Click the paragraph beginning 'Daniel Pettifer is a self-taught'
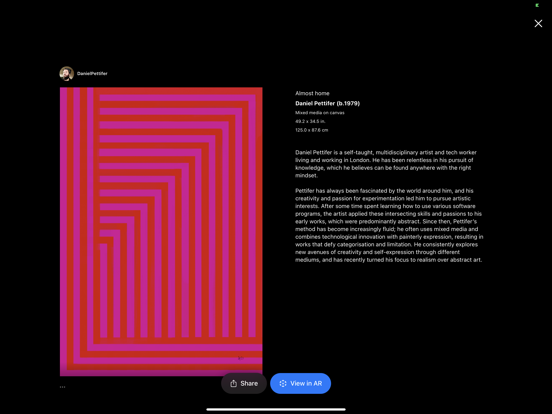Screen dimensions: 552x414 [386, 164]
